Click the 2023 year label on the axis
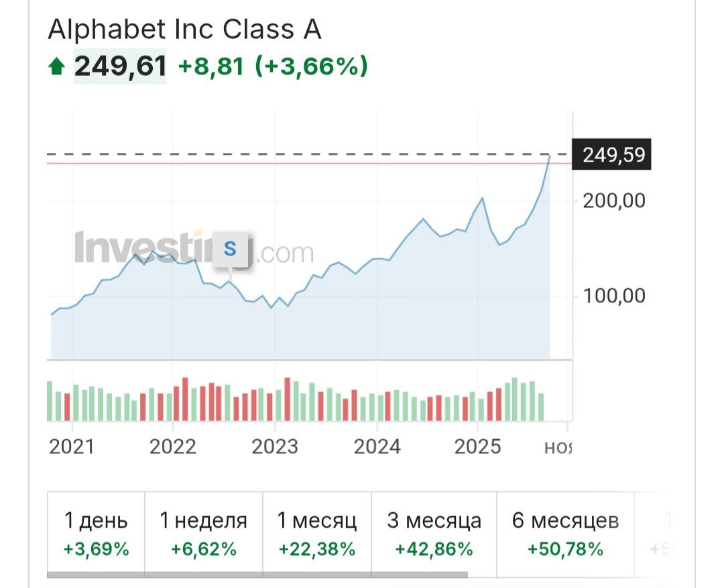Screen dimensions: 724x588 (x=275, y=447)
